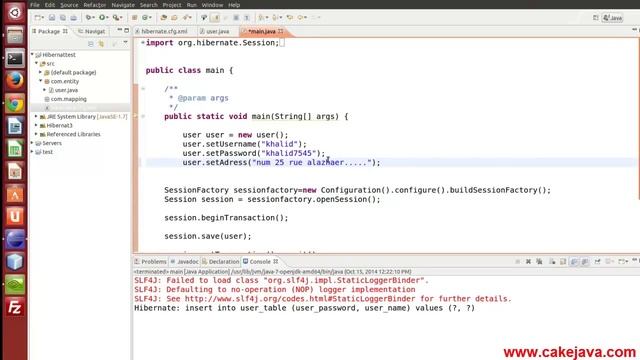The image size is (640, 360).
Task: Open the Refactor menu
Action: pyautogui.click(x=94, y=5)
